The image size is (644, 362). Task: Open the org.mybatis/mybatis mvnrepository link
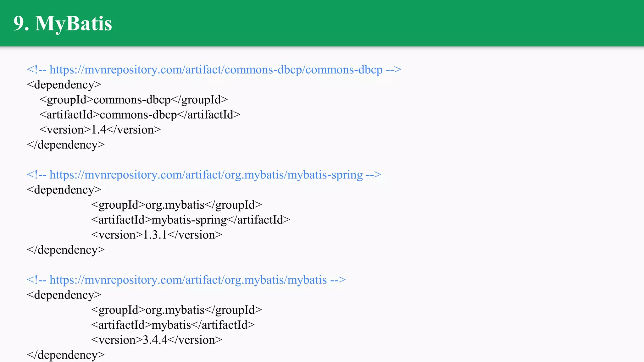188,280
